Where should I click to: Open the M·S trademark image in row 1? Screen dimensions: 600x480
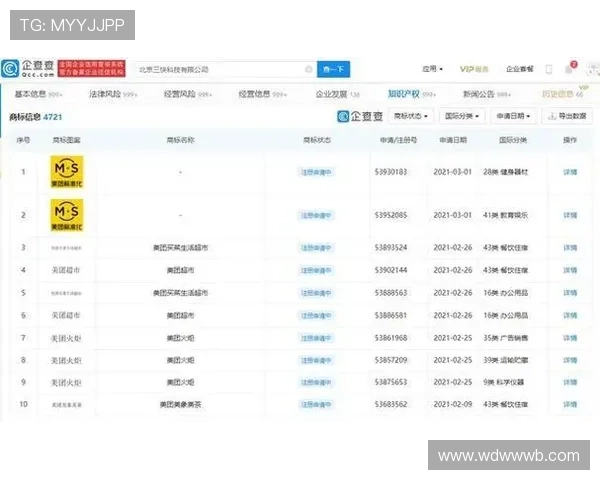point(67,172)
